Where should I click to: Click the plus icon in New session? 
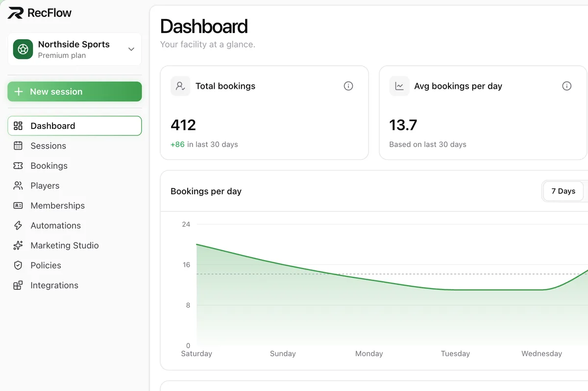pyautogui.click(x=19, y=92)
